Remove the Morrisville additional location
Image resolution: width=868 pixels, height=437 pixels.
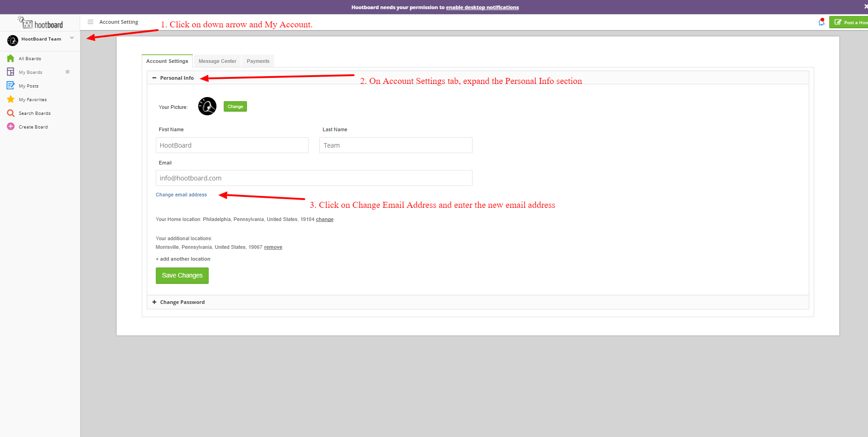tap(273, 247)
